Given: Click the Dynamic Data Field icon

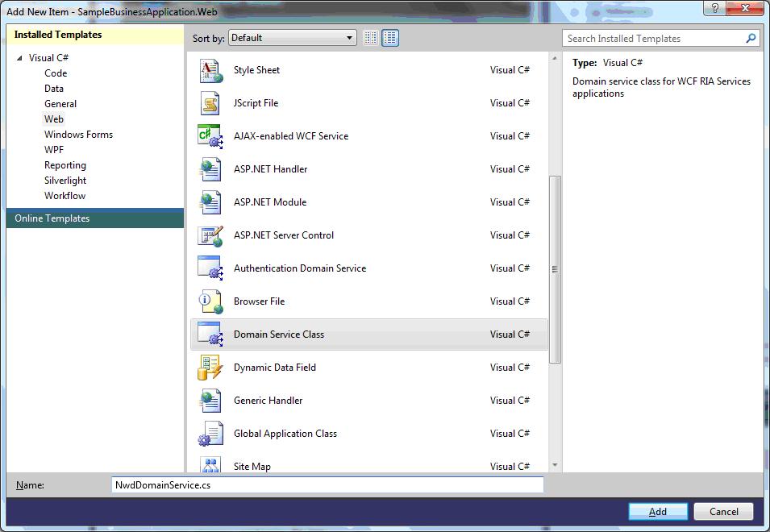Looking at the screenshot, I should pos(210,367).
